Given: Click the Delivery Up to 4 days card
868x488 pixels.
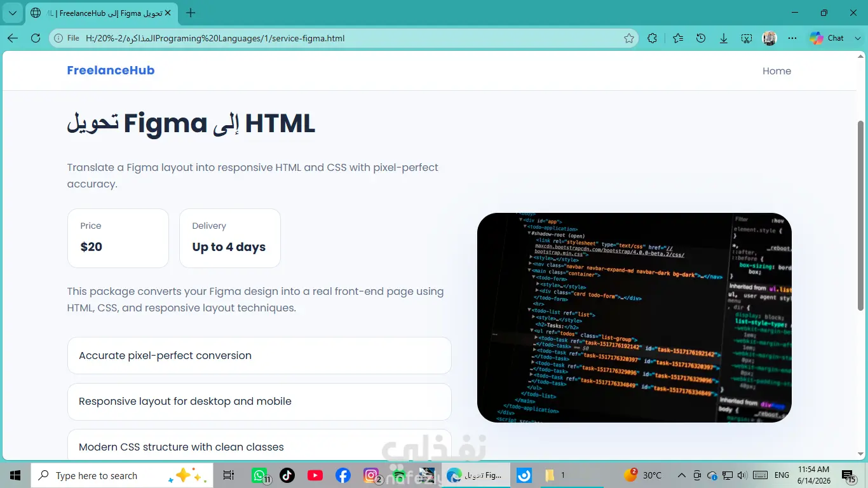Looking at the screenshot, I should 230,238.
